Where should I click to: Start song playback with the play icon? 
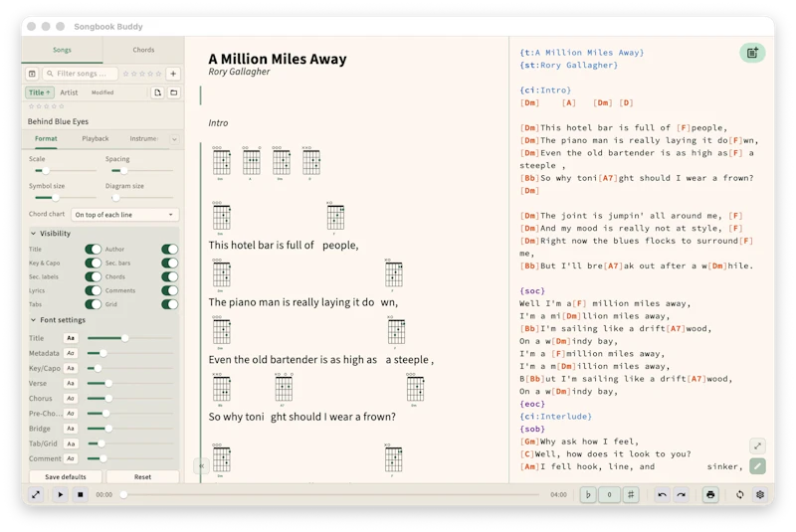pos(60,494)
